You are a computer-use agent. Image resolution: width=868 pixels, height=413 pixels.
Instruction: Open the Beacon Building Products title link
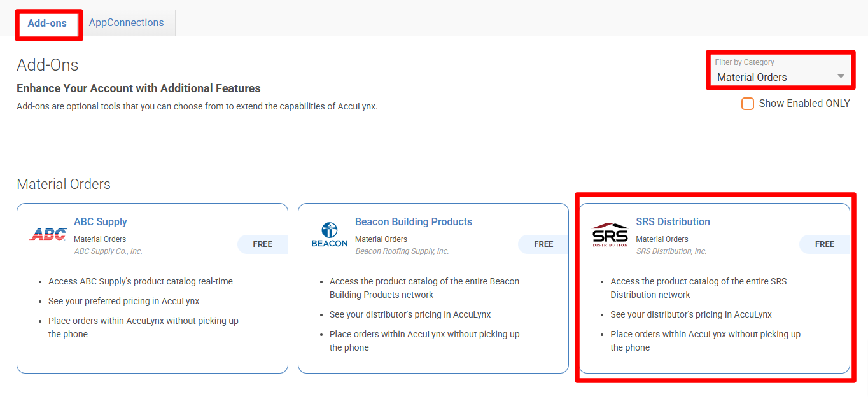414,221
